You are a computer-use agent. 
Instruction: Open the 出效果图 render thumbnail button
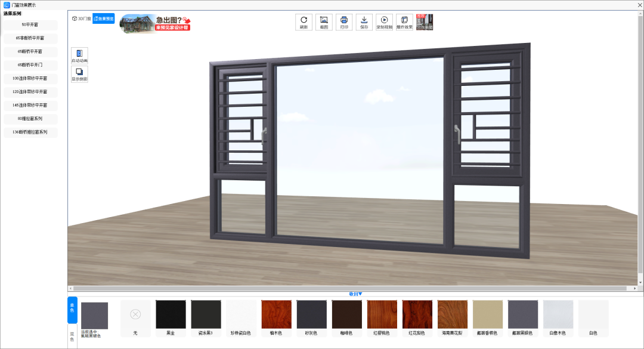click(425, 22)
